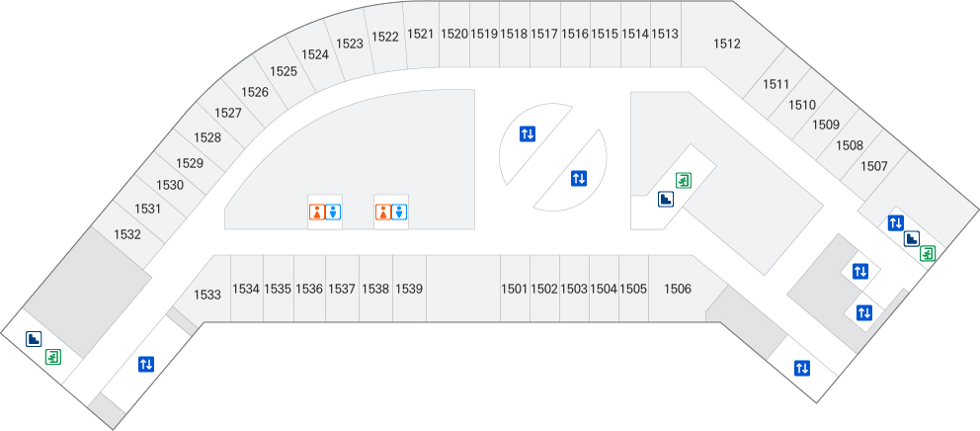Click the leftmost women's restroom icon
The width and height of the screenshot is (980, 431).
(317, 212)
